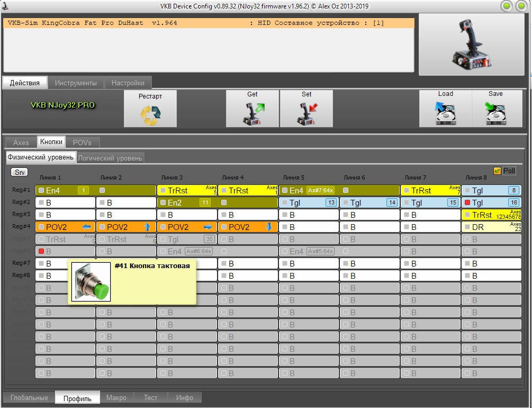
Task: Select the grayed En4 Ax#6:64x cell
Action: [x=218, y=251]
